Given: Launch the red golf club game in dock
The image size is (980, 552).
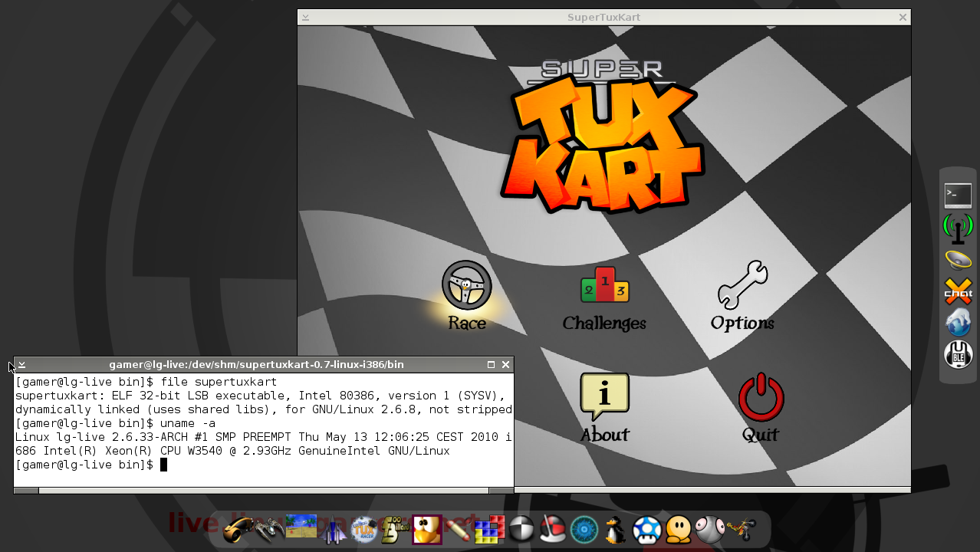Looking at the screenshot, I should coord(553,530).
